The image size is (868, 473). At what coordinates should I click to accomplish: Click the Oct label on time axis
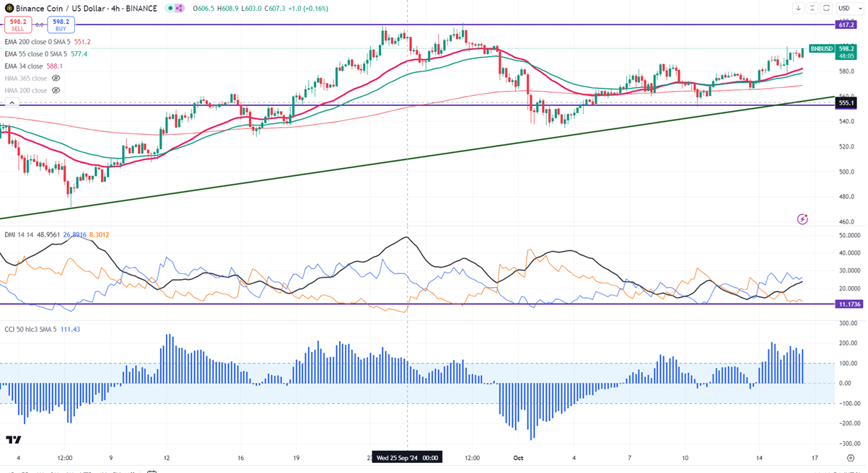tap(517, 457)
